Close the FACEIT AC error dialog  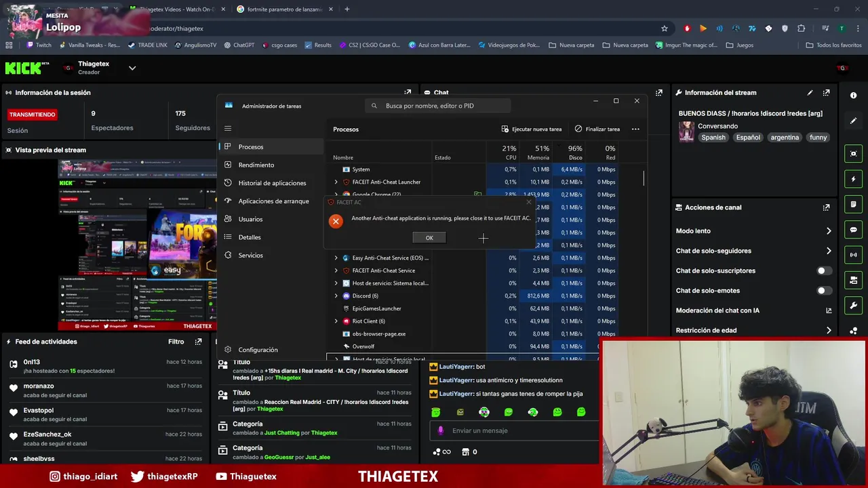pos(529,202)
